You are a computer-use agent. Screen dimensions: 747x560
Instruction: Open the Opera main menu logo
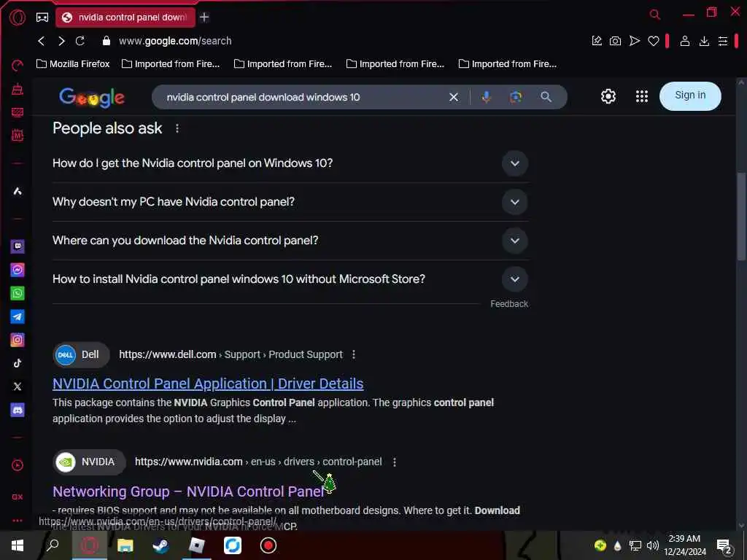tap(18, 17)
